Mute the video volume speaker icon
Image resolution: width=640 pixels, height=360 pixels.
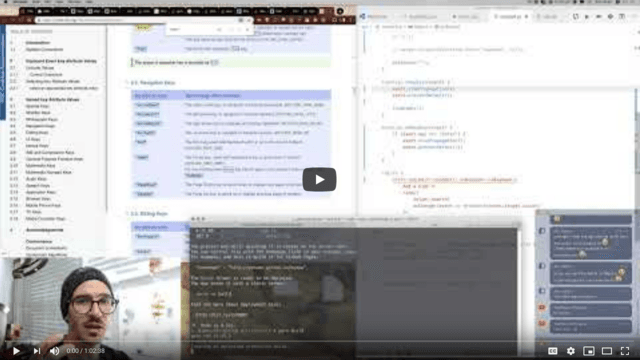click(54, 351)
